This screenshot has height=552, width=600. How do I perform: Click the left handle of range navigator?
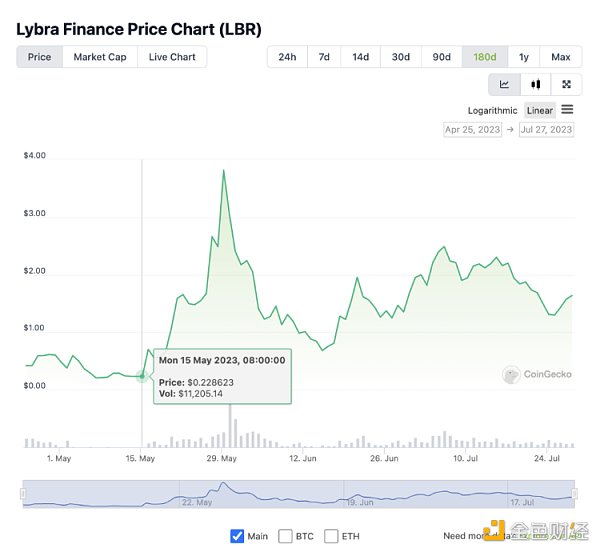coord(23,494)
